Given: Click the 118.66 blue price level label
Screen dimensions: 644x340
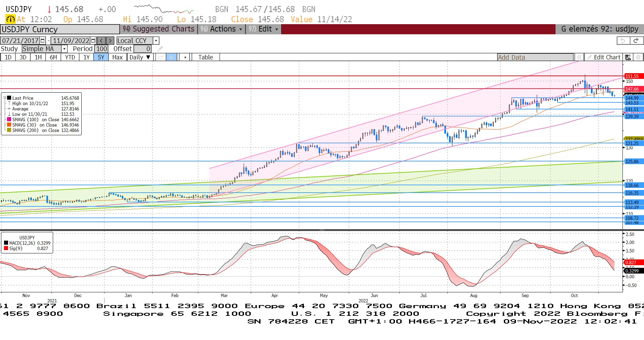Looking at the screenshot, I should click(633, 185).
